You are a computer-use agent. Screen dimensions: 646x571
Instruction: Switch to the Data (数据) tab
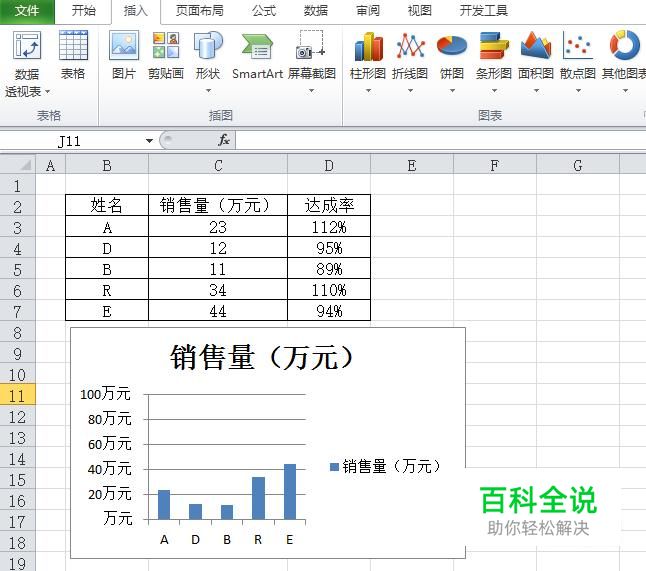click(316, 11)
